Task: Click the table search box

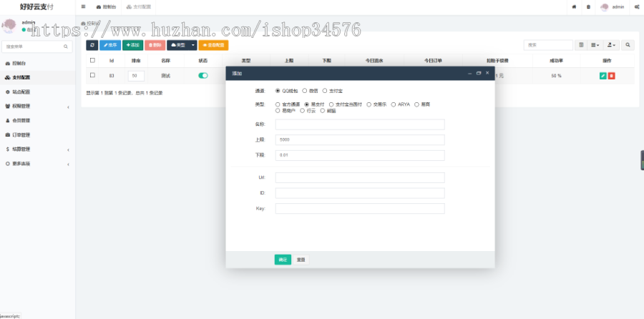Action: click(548, 45)
